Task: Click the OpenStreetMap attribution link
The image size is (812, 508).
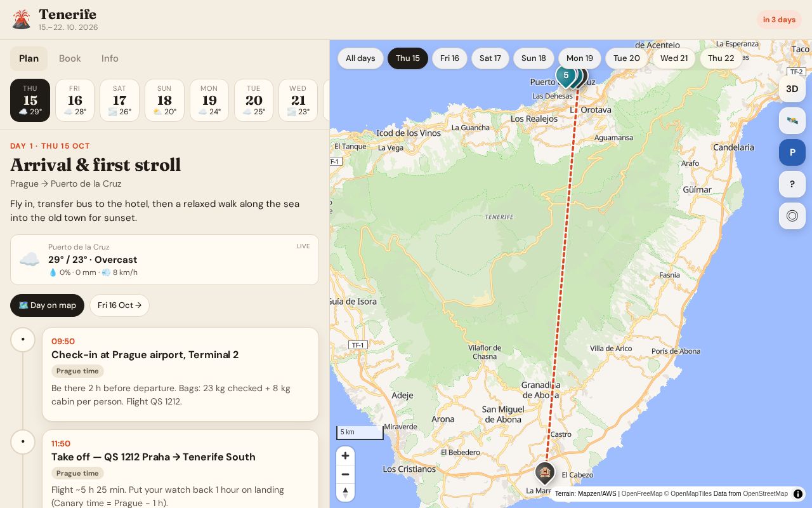Action: pyautogui.click(x=765, y=493)
